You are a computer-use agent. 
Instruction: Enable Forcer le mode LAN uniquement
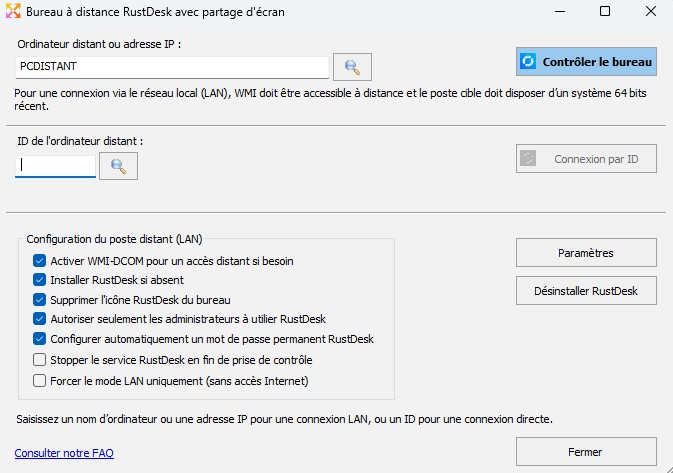click(x=40, y=380)
